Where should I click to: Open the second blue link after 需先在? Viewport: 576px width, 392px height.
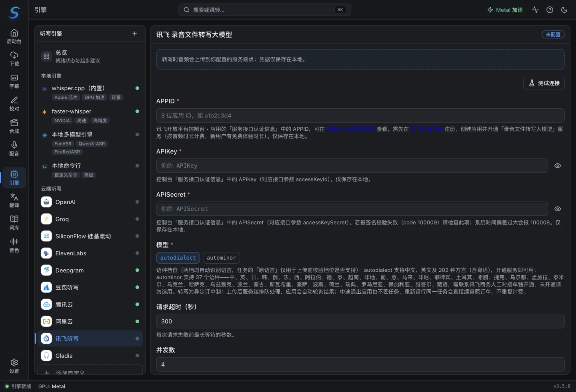pyautogui.click(x=426, y=129)
